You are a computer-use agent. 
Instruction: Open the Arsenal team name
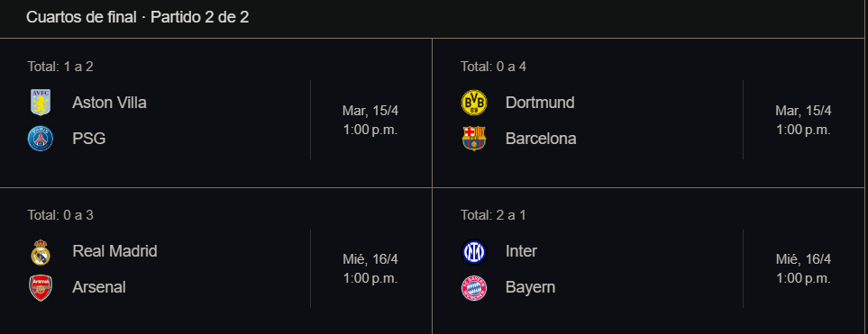pyautogui.click(x=99, y=287)
